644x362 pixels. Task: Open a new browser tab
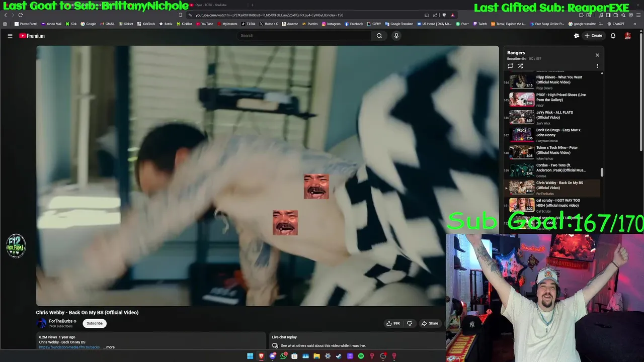(253, 5)
